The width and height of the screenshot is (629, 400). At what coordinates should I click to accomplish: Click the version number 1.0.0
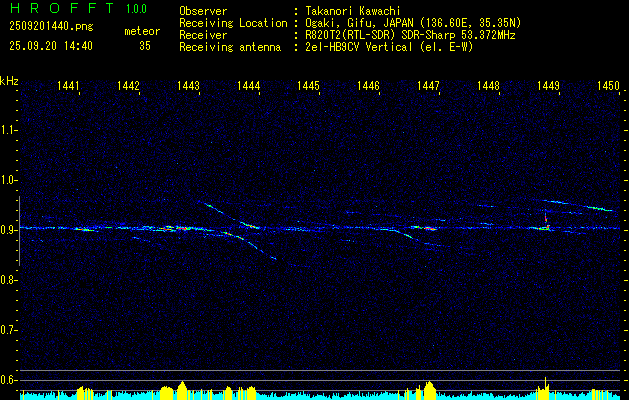(x=136, y=9)
